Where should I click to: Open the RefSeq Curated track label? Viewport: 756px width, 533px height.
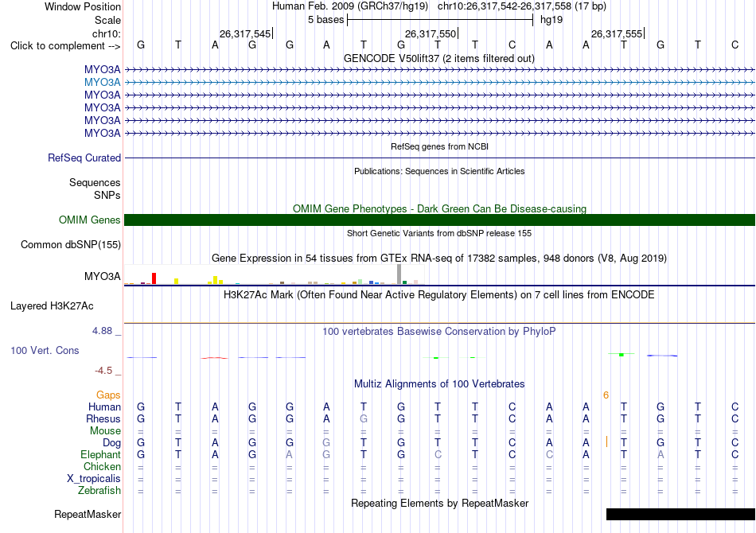pos(84,158)
